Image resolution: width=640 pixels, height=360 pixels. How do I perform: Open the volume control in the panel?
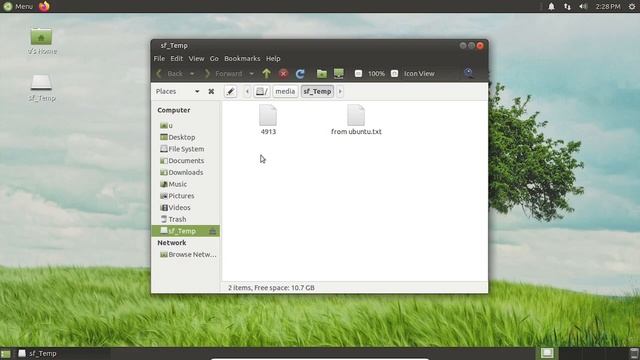[583, 6]
